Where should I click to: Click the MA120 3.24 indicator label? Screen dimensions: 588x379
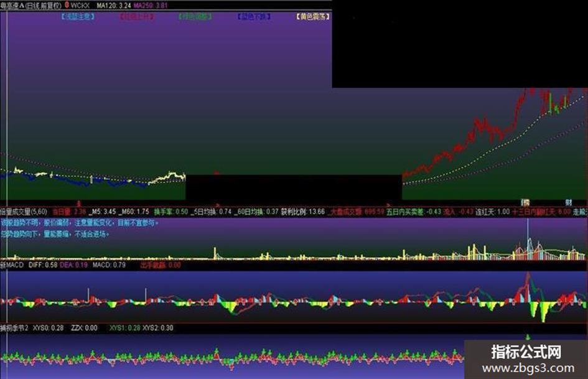click(114, 5)
